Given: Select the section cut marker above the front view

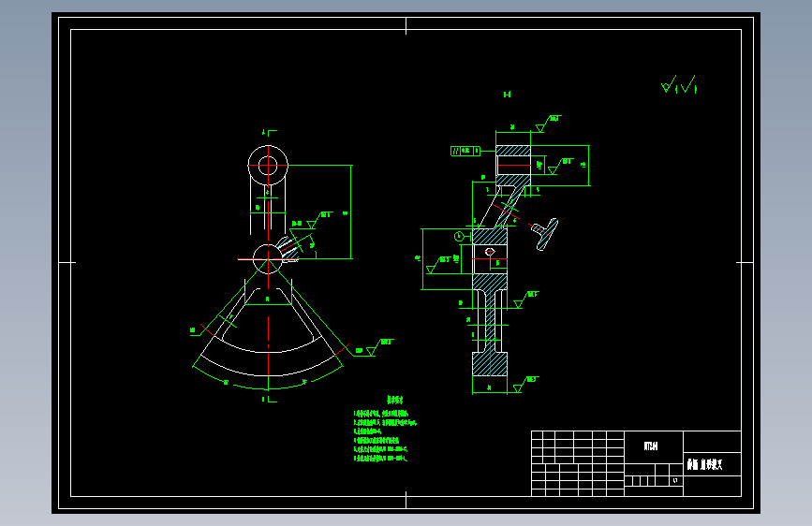Looking at the screenshot, I should (x=269, y=133).
